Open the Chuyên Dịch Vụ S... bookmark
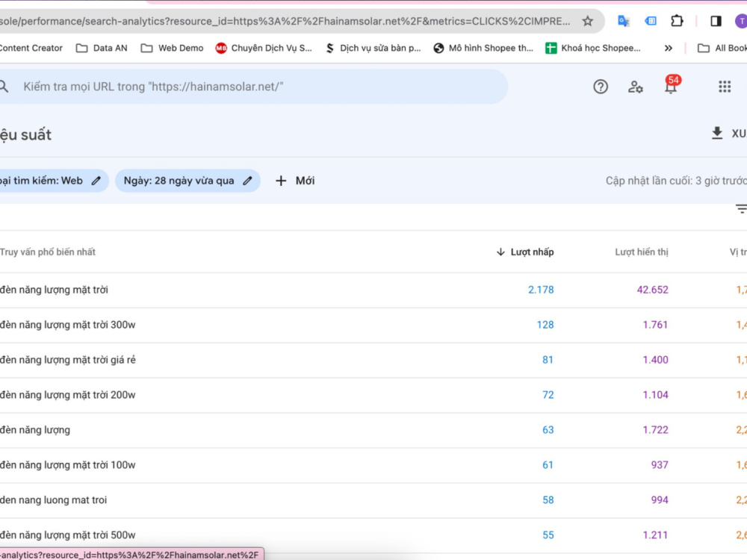The height and width of the screenshot is (560, 747). point(264,48)
